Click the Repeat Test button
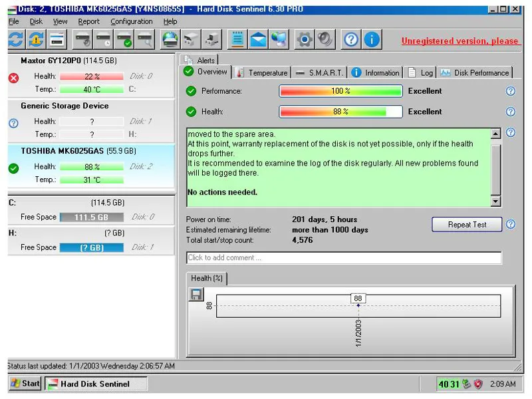The image size is (532, 399). point(467,224)
